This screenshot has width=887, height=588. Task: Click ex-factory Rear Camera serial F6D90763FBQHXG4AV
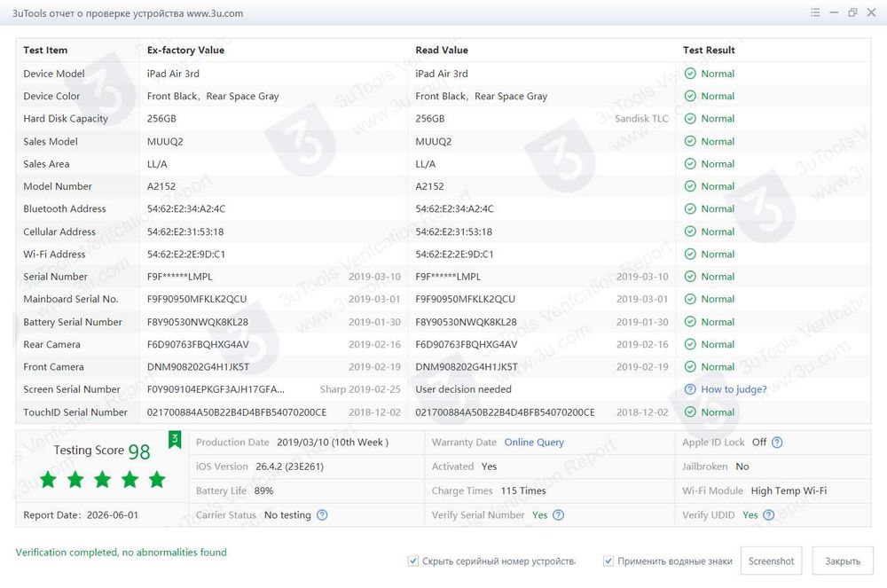point(198,344)
